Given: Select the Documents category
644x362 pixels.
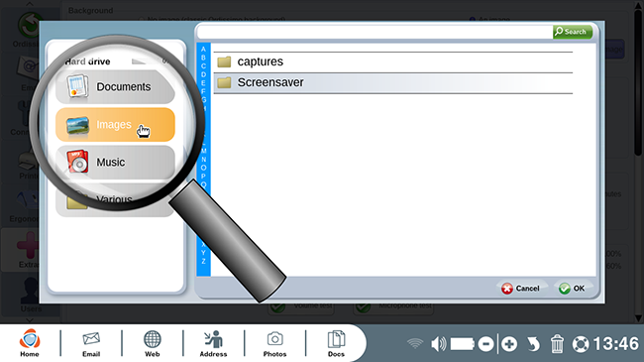Looking at the screenshot, I should tap(115, 87).
